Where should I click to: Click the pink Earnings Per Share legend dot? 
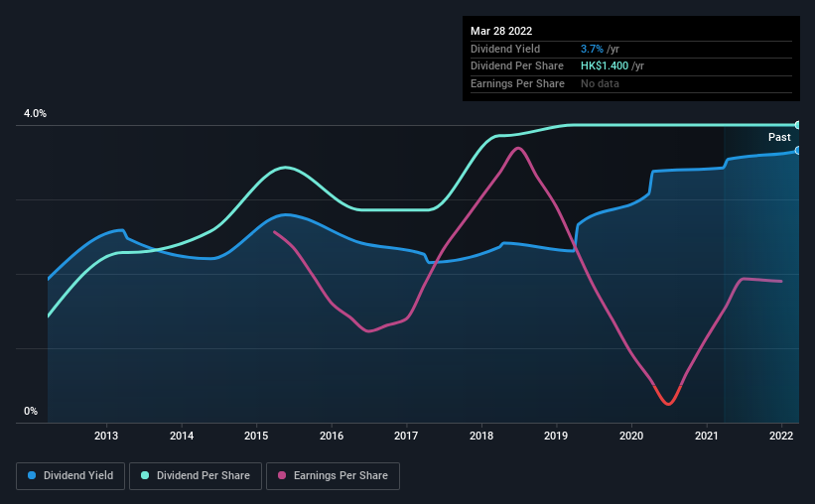[x=282, y=475]
